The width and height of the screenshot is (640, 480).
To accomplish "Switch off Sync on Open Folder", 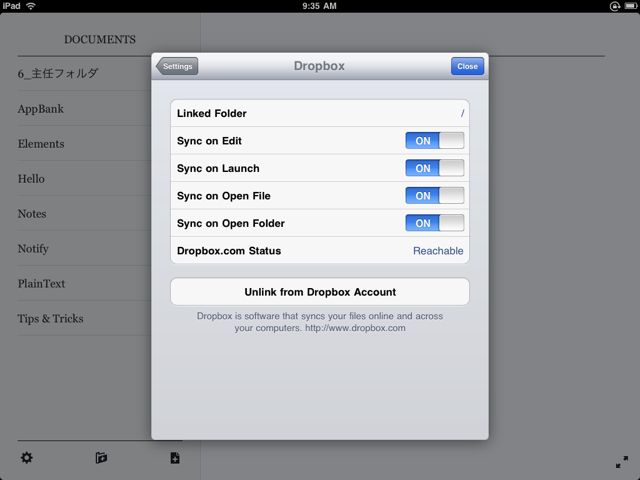I will 435,223.
